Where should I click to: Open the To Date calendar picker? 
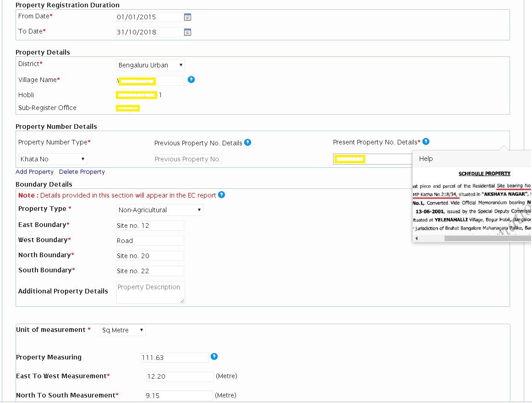(x=187, y=32)
